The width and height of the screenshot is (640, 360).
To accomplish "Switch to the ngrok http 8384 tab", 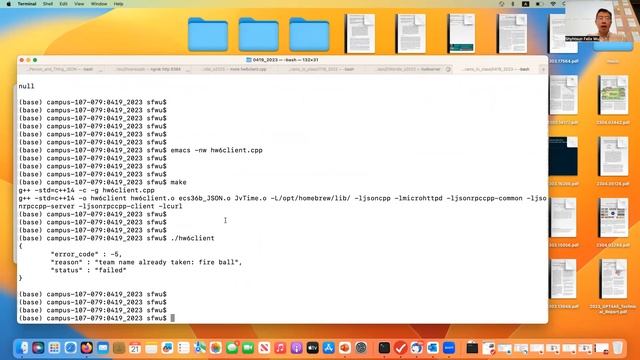I will [149, 69].
